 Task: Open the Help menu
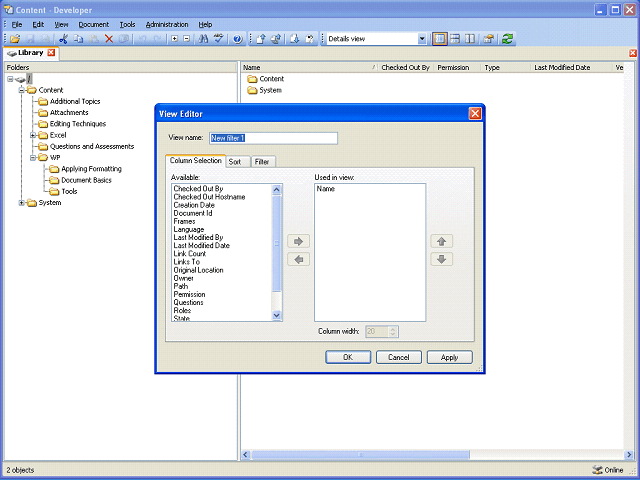[x=205, y=24]
